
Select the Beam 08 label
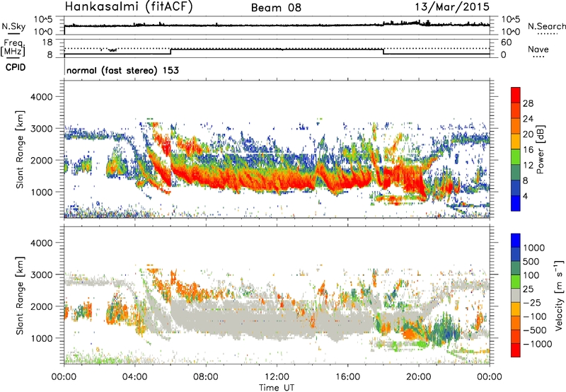coord(276,8)
